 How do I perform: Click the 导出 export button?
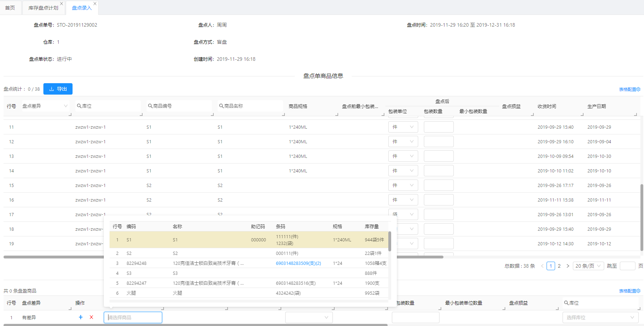pos(58,89)
